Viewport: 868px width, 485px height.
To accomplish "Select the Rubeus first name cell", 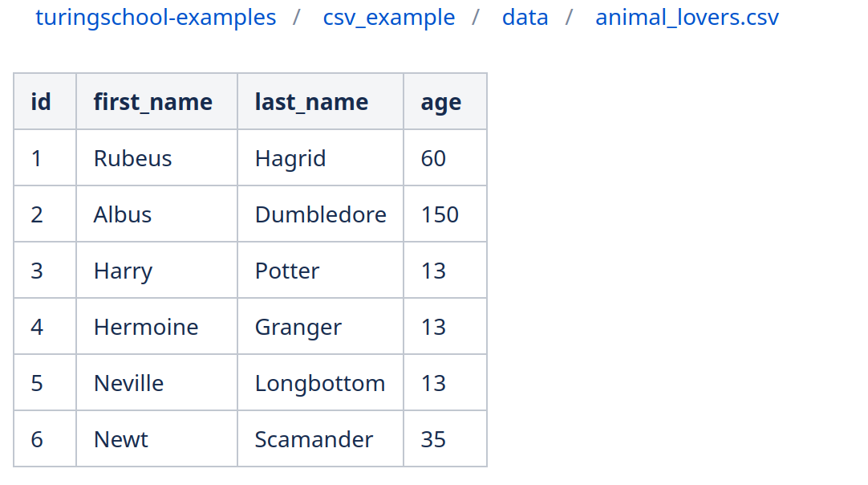I will coord(133,158).
